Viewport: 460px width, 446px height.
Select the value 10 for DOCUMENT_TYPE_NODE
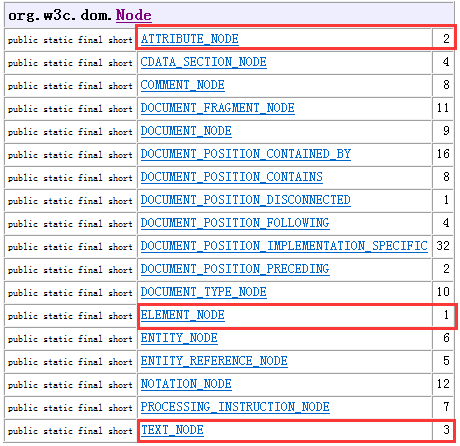pos(443,292)
